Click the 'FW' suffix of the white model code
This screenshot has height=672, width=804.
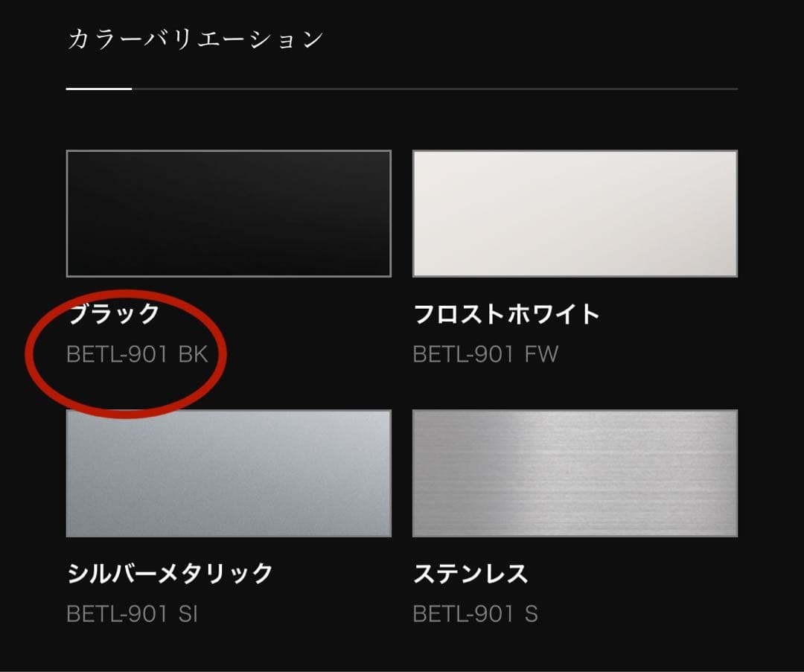[x=541, y=354]
